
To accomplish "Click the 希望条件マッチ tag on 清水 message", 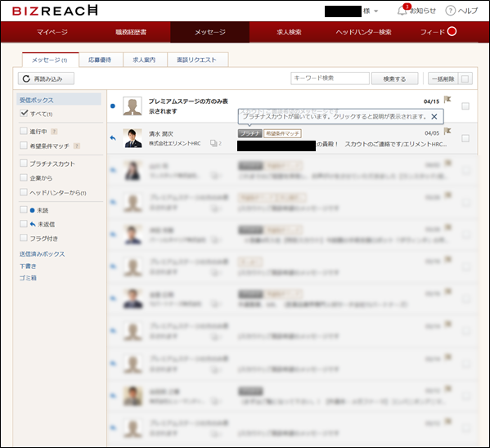I will click(x=282, y=134).
